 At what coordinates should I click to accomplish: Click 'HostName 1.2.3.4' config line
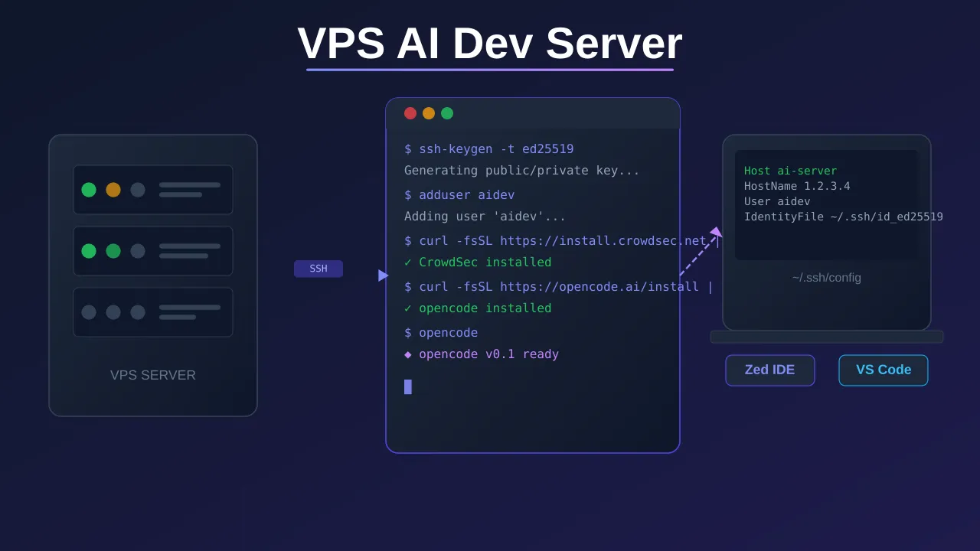tap(797, 187)
